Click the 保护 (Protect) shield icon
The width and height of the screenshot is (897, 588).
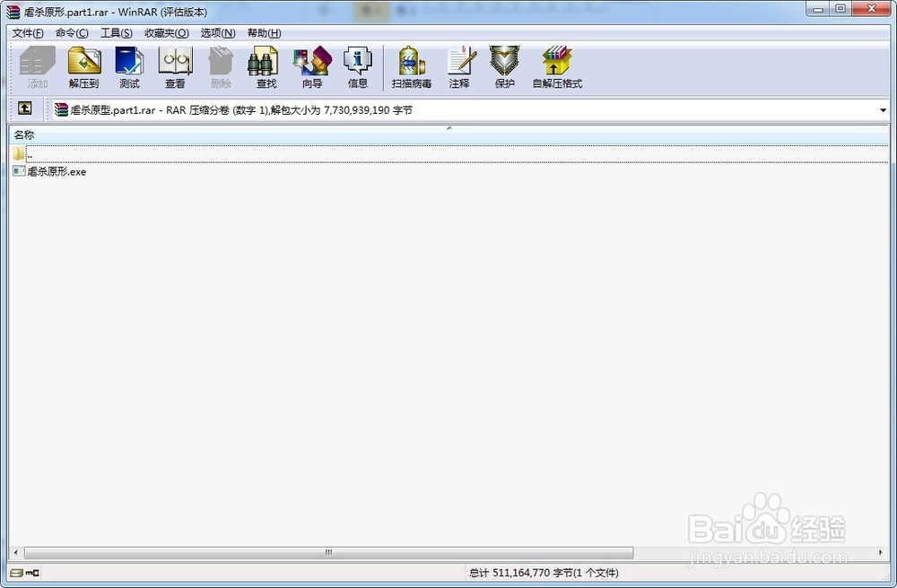(x=504, y=67)
